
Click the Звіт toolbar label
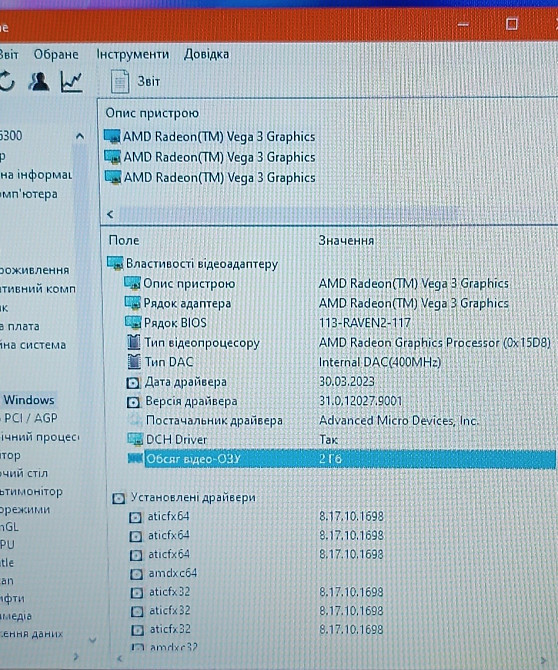[148, 81]
